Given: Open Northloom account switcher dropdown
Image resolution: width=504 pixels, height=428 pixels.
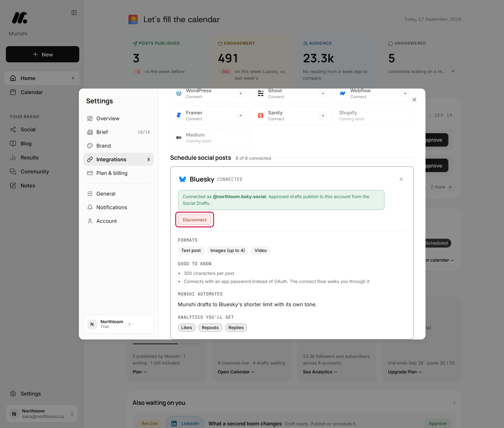Looking at the screenshot, I should coord(42,413).
